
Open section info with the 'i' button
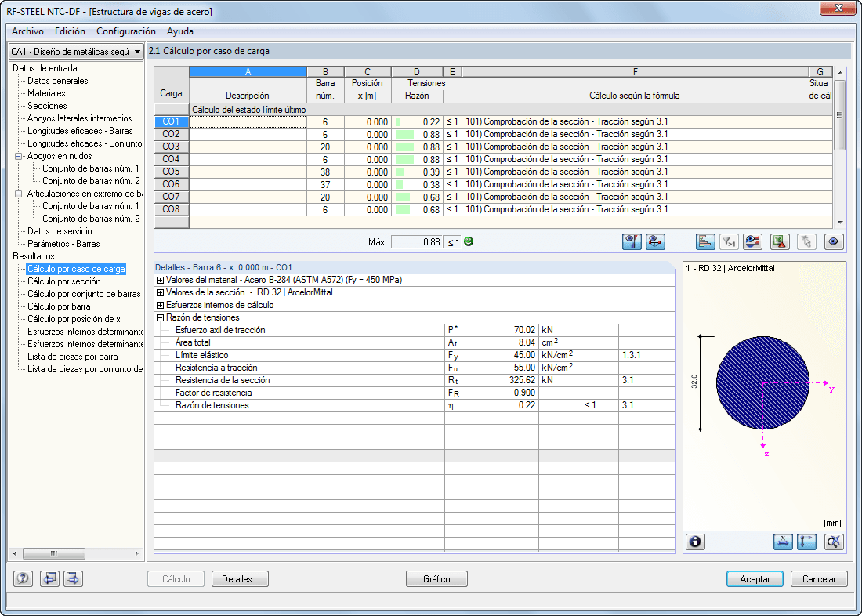(695, 542)
